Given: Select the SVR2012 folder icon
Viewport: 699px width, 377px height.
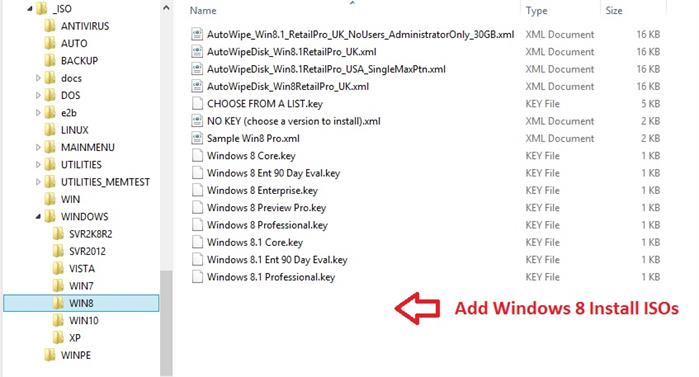Looking at the screenshot, I should pos(58,251).
